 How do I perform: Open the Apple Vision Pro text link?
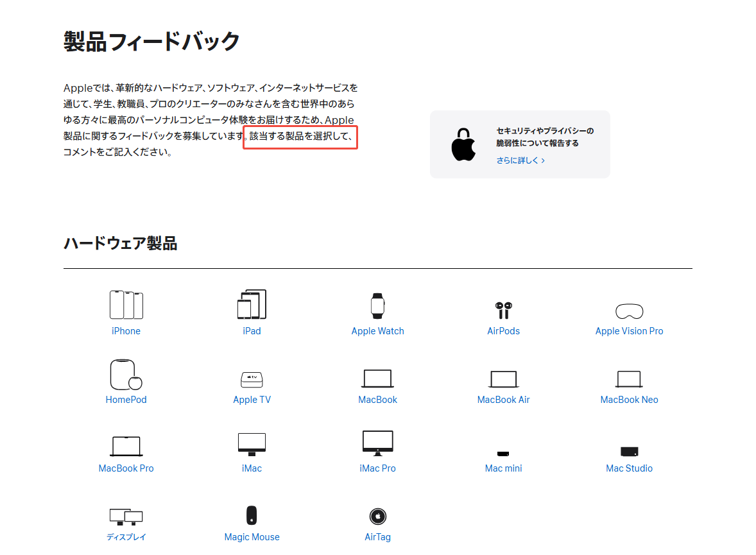(629, 331)
